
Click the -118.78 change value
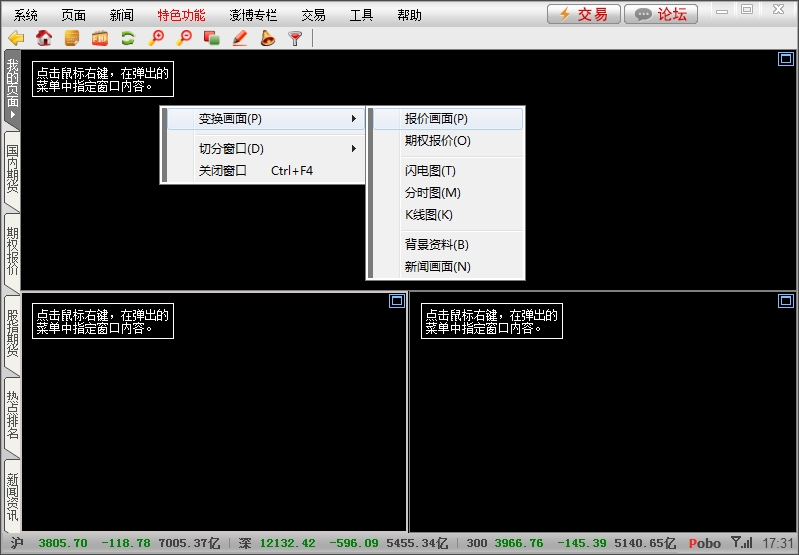point(126,543)
